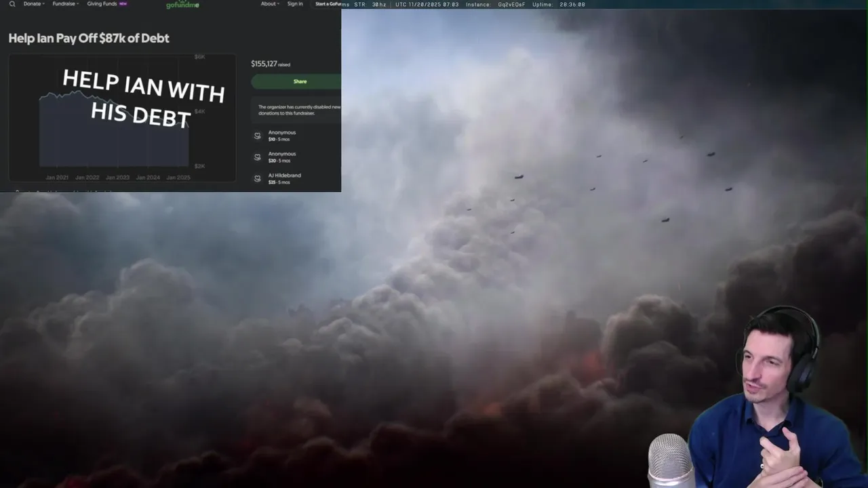Click the Jan 2025 chart axis label
868x488 pixels.
coord(178,178)
